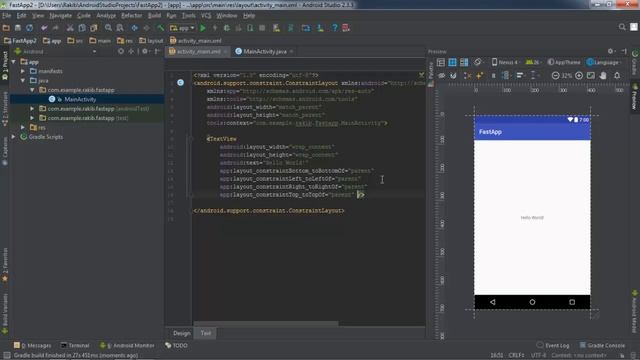
Task: Click the Cut scissors icon
Action: click(x=70, y=28)
